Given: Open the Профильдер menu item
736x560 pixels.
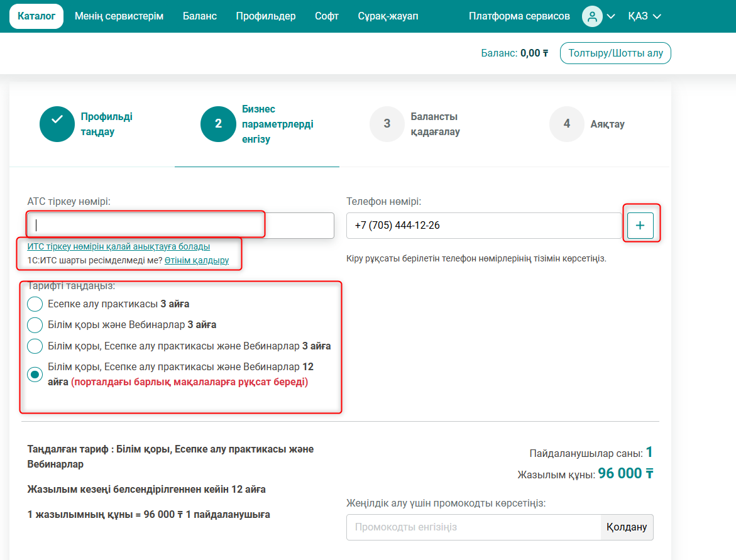Looking at the screenshot, I should tap(266, 16).
